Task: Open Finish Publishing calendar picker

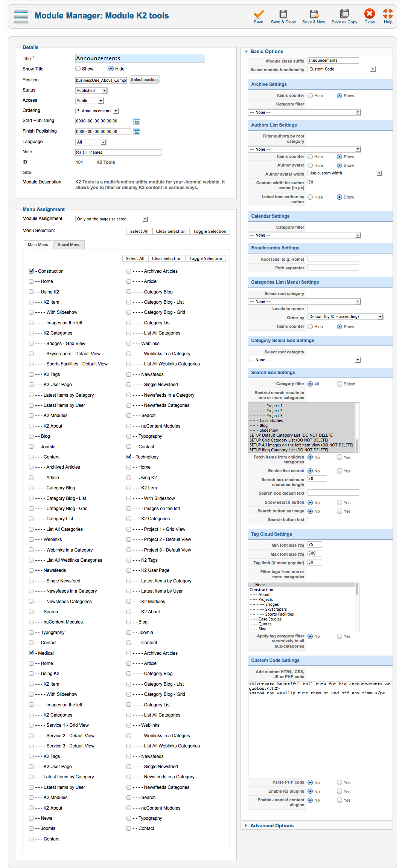Action: (x=137, y=132)
